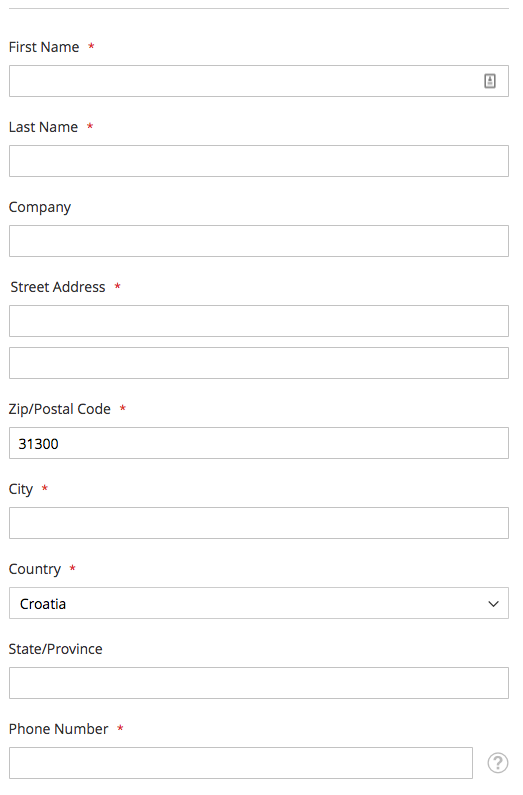
Task: Click the first Street Address line field
Action: coord(258,321)
